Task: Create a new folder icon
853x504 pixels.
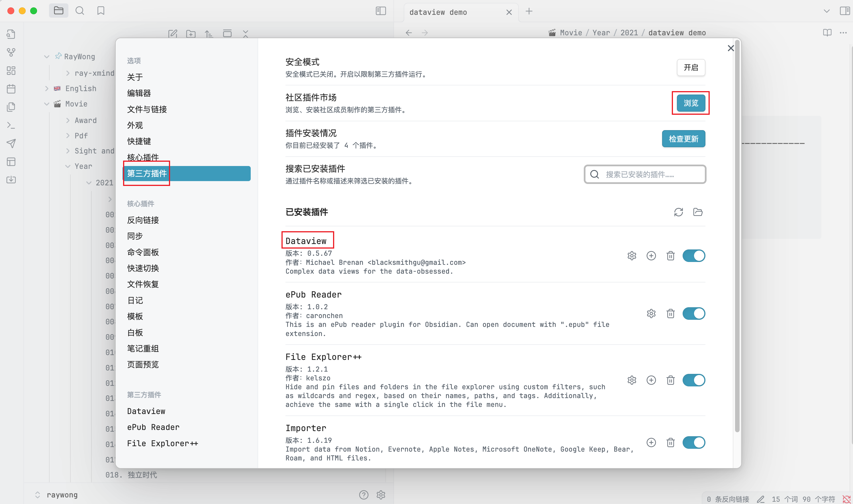Action: click(x=191, y=34)
